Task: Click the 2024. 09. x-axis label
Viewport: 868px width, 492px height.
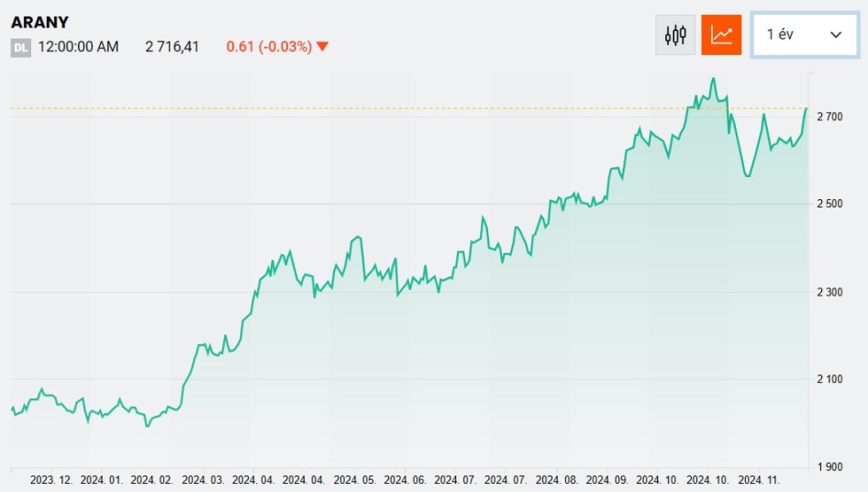Action: (x=606, y=480)
